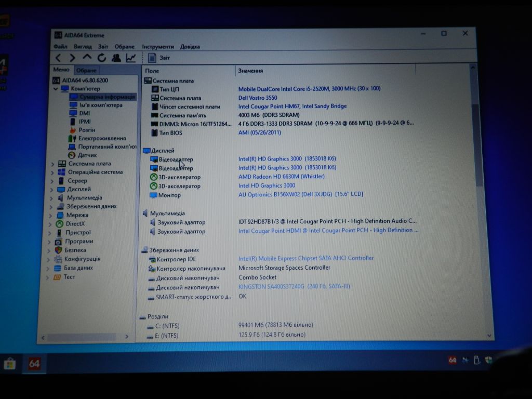Click the Програми icon in the tree
This screenshot has width=532, height=399.
coord(59,242)
